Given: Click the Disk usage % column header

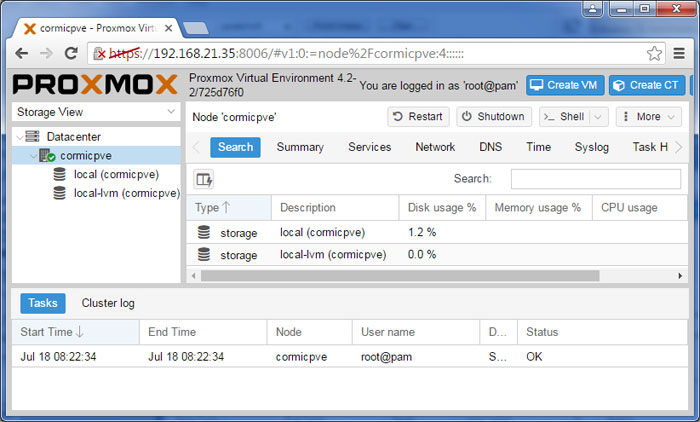Looking at the screenshot, I should pos(442,207).
